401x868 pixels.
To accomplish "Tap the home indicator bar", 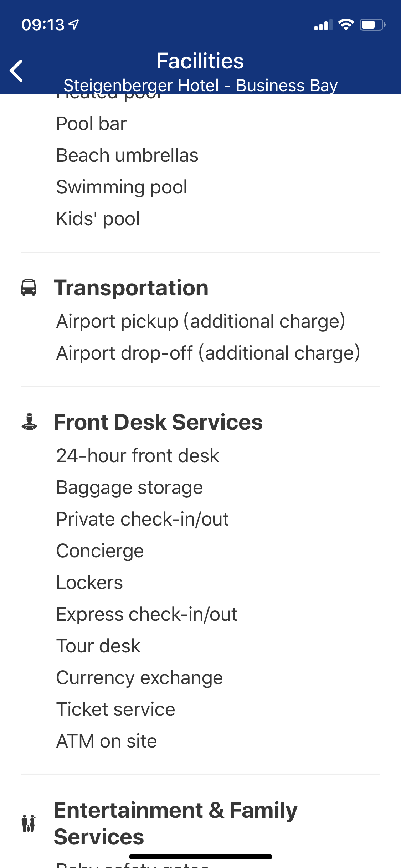I will coord(200,857).
